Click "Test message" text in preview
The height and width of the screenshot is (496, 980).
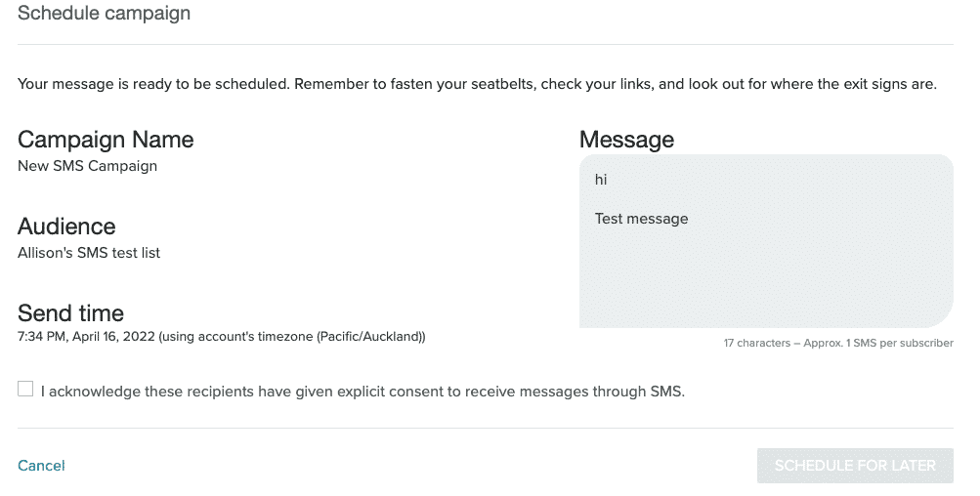coord(641,219)
